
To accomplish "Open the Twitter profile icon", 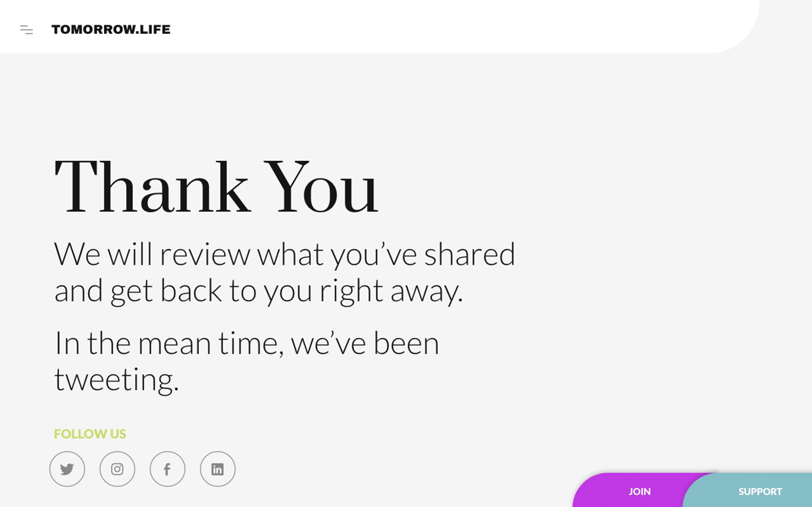I will pos(67,469).
